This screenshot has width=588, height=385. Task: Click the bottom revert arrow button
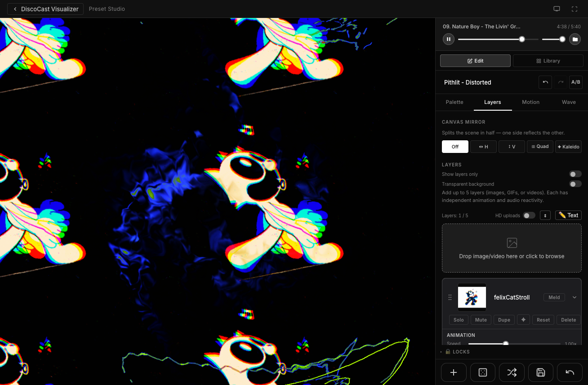(570, 372)
